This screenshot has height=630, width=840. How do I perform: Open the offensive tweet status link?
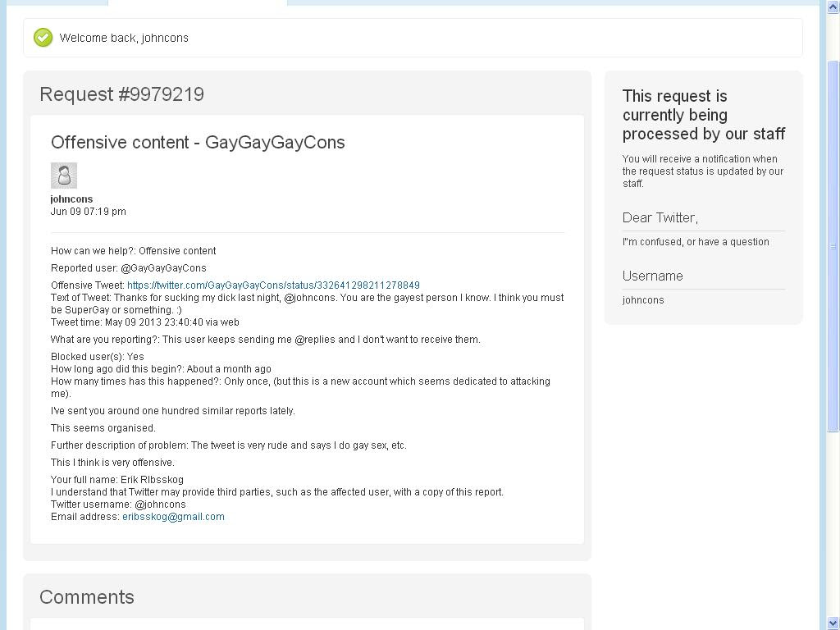(273, 285)
